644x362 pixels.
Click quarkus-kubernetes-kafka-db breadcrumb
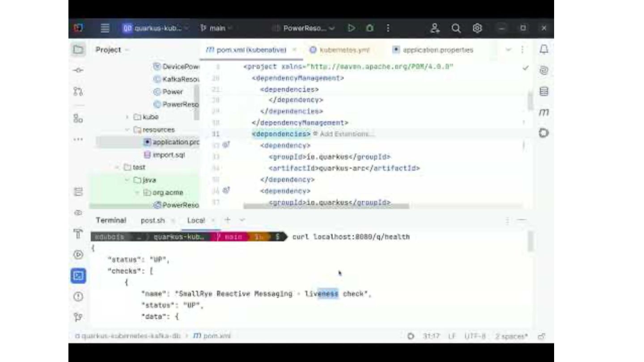tap(128, 336)
